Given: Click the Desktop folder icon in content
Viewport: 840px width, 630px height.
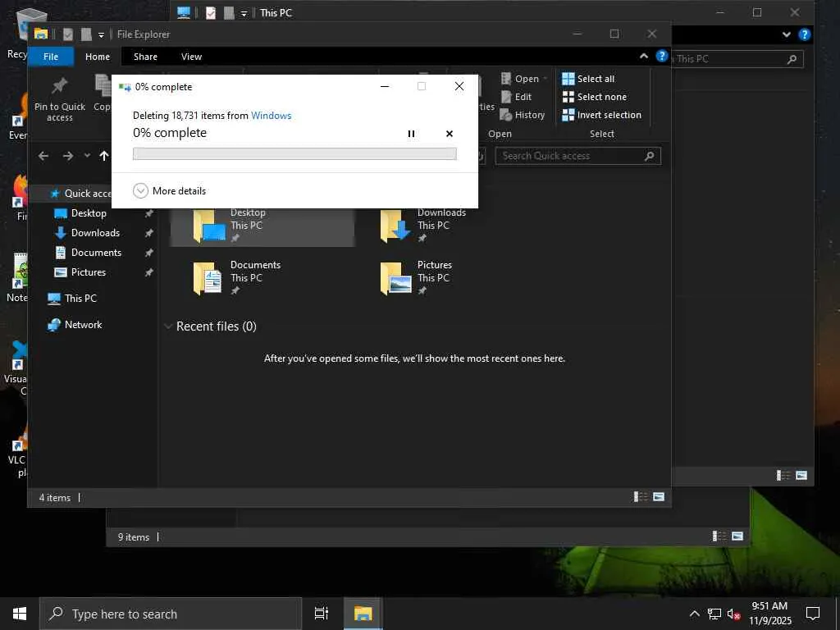Looking at the screenshot, I should (209, 226).
